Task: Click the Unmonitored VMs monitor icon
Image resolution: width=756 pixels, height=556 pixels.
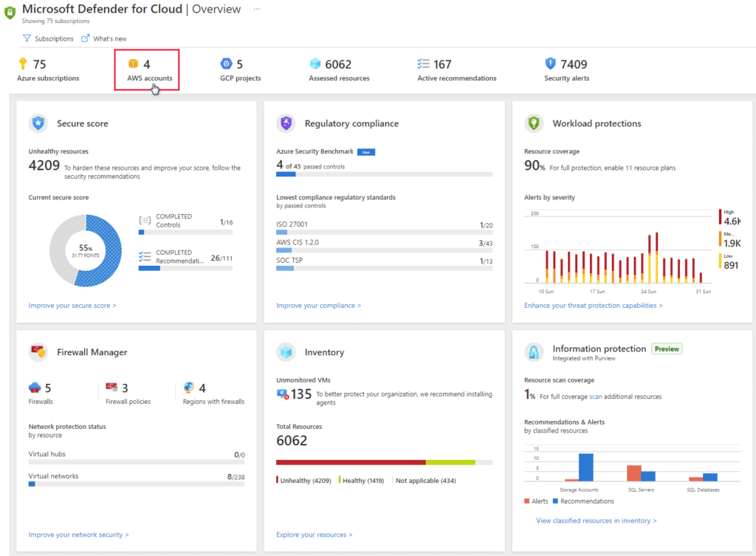Action: [x=283, y=394]
